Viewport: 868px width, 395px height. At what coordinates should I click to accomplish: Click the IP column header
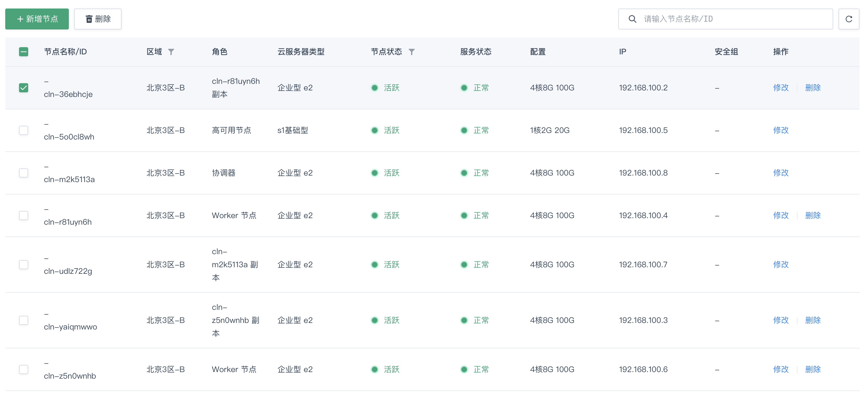(x=622, y=52)
